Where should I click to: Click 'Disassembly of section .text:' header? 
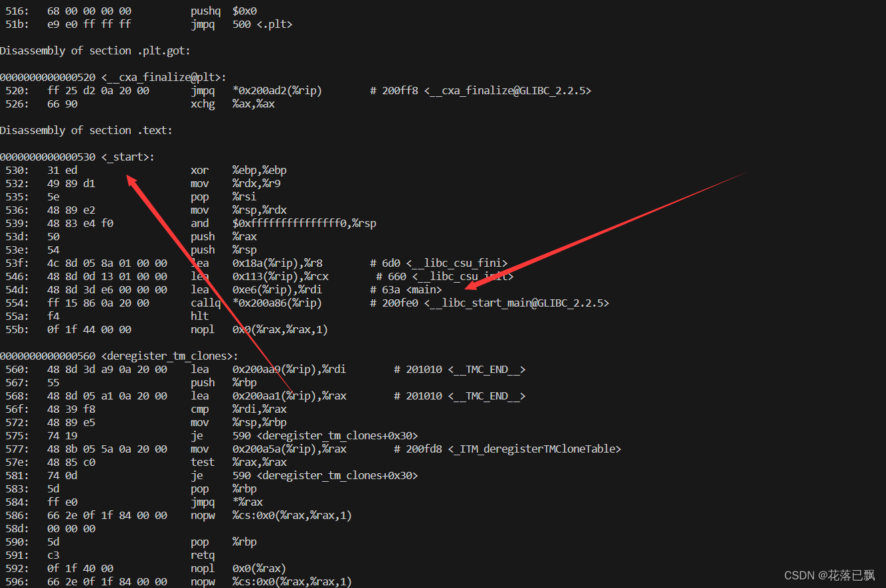tap(86, 131)
